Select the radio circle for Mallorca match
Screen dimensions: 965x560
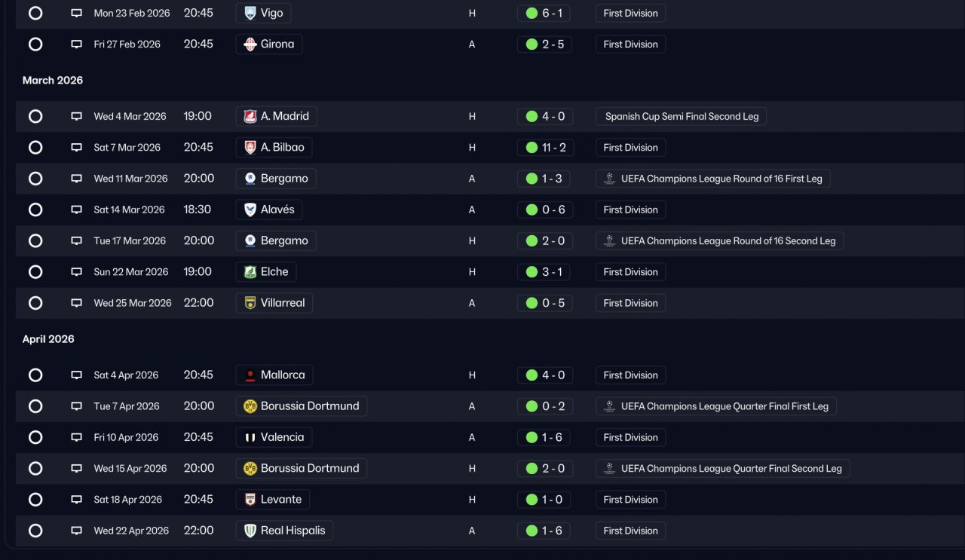pyautogui.click(x=35, y=375)
